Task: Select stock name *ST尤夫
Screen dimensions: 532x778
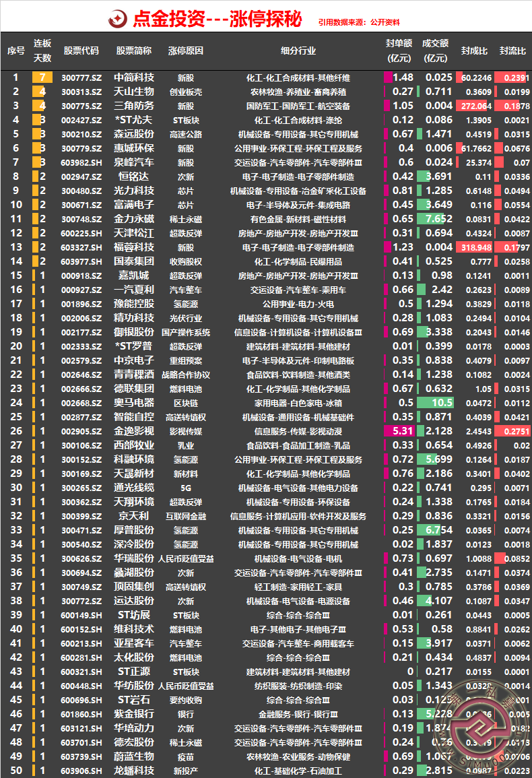Action: point(134,120)
